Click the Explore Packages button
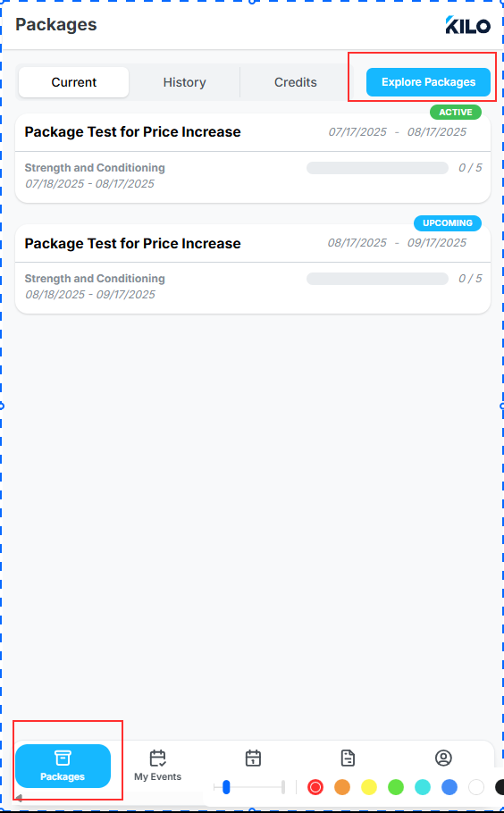504x813 pixels. tap(428, 82)
